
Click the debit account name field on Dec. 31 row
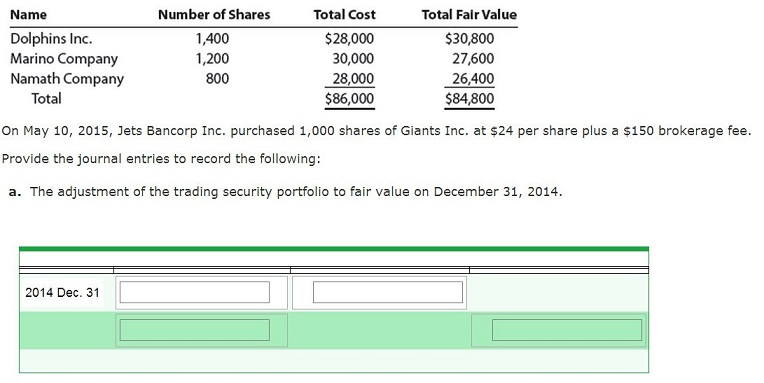[194, 292]
